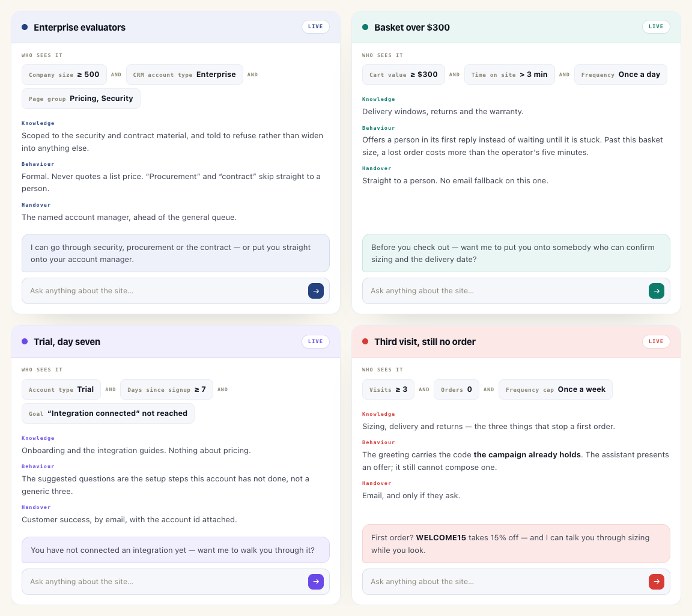
Task: Select the Orders 0 condition chip
Action: [x=457, y=389]
